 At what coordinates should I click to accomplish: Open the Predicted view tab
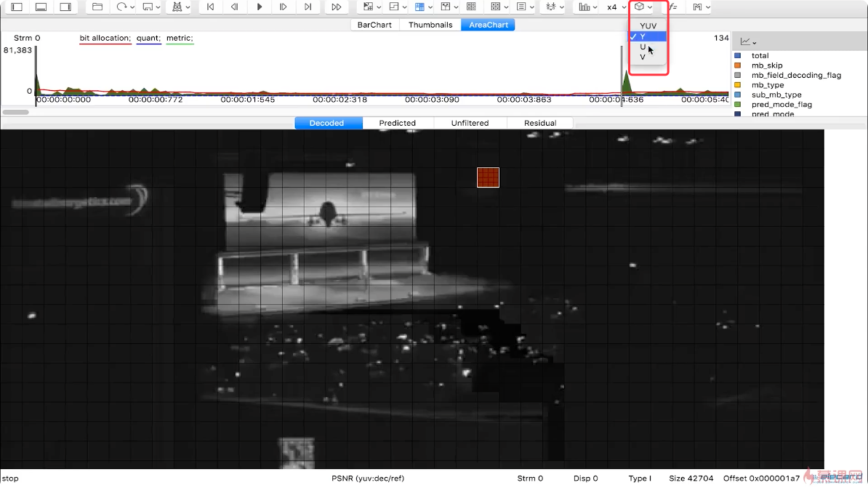pyautogui.click(x=398, y=123)
